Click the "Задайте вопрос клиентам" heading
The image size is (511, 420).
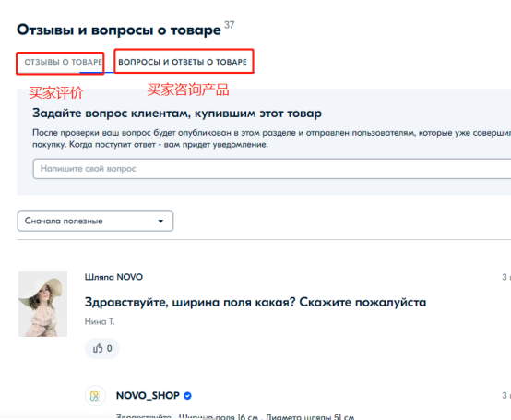[x=177, y=114]
